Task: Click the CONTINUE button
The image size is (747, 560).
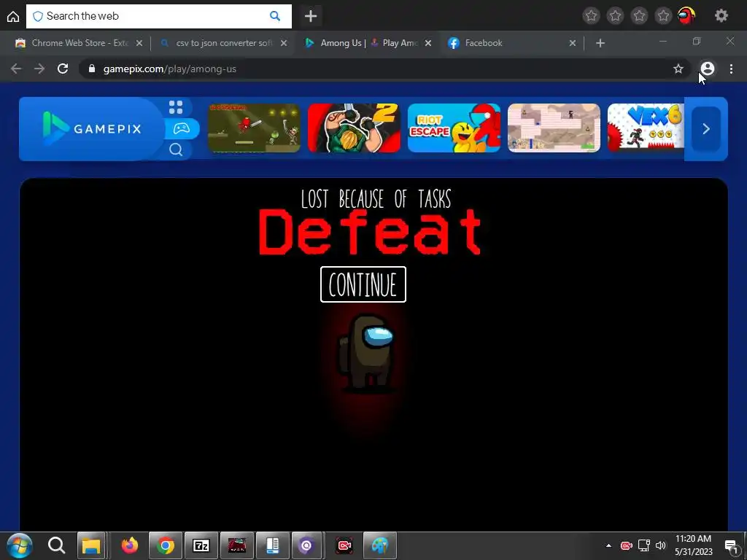Action: point(363,285)
